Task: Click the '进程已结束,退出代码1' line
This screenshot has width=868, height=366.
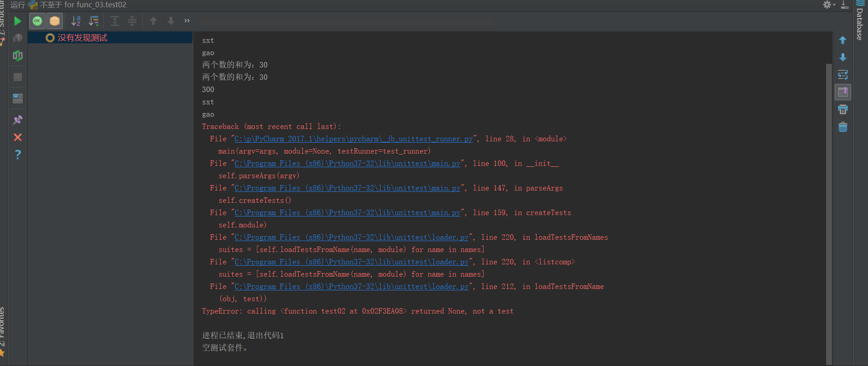Action: 243,335
